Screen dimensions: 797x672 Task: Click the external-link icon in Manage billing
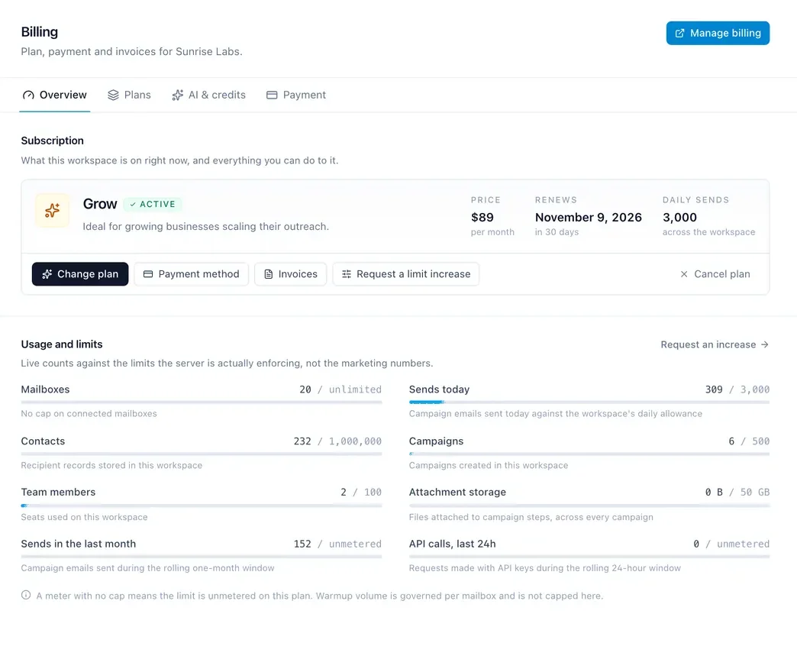click(x=679, y=33)
